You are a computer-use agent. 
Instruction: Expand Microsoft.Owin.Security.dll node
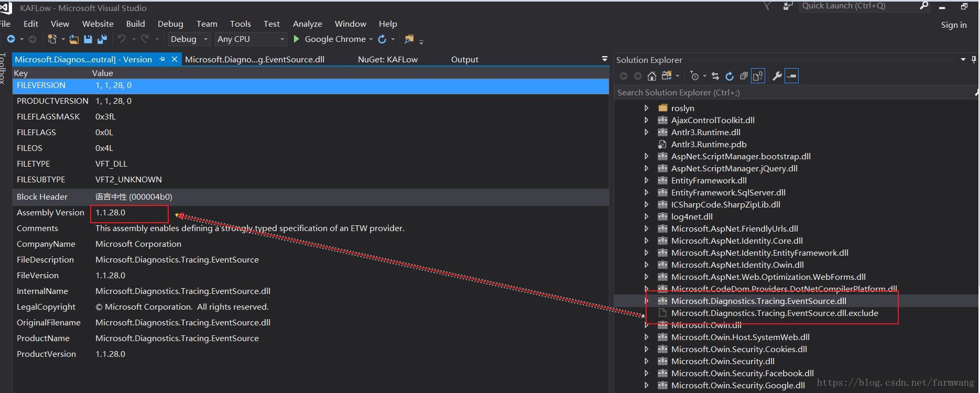point(646,361)
